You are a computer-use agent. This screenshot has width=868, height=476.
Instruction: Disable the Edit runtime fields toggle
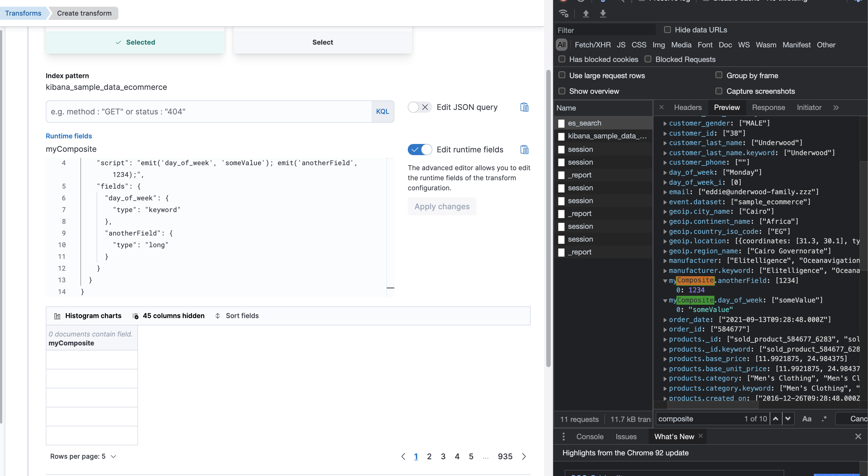(x=419, y=150)
